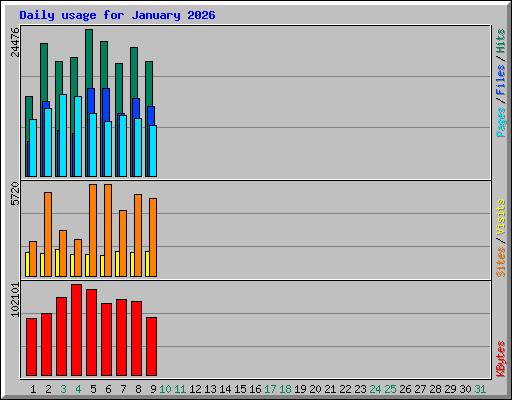Select the cyan pages bar for day 1
The height and width of the screenshot is (400, 512).
[33, 148]
